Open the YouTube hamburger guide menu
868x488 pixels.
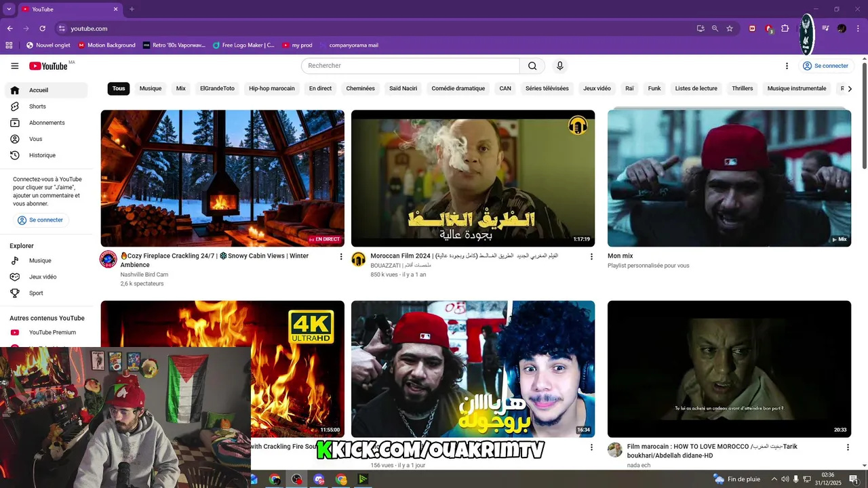15,66
